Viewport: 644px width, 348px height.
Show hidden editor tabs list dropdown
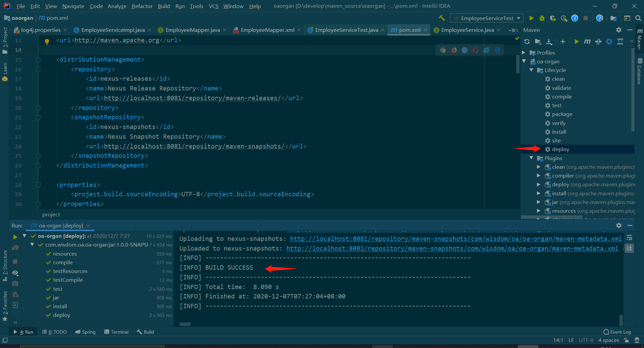coord(513,30)
